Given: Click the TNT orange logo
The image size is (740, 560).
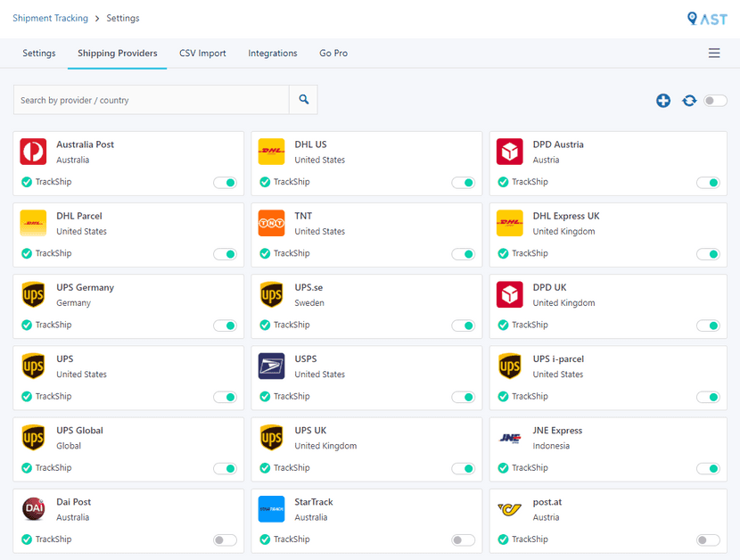Looking at the screenshot, I should tap(272, 224).
